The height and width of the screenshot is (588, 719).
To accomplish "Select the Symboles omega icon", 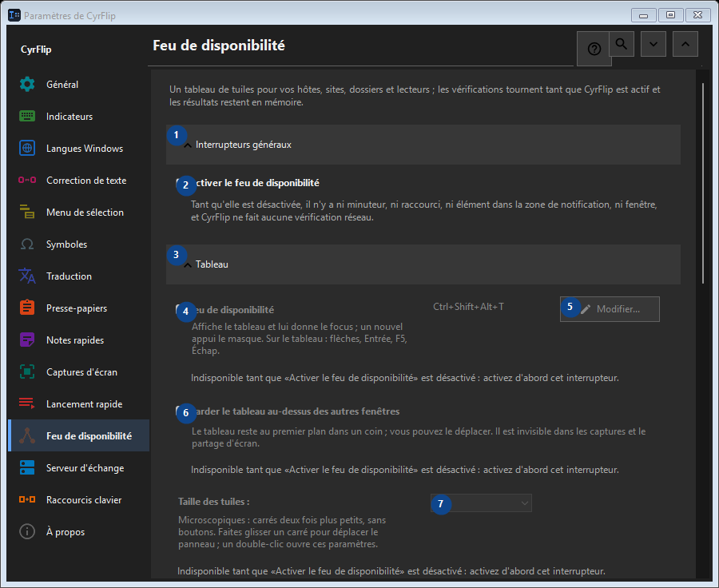I will 27,244.
